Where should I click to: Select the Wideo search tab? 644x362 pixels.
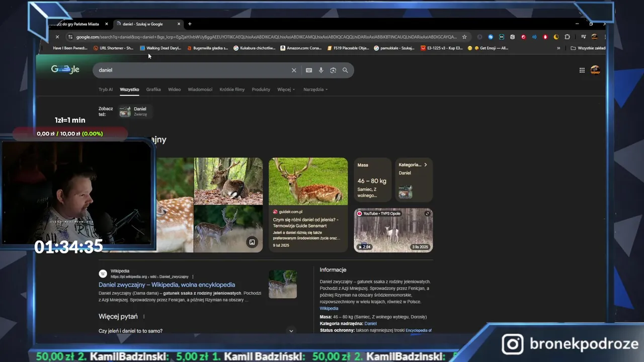click(x=174, y=89)
